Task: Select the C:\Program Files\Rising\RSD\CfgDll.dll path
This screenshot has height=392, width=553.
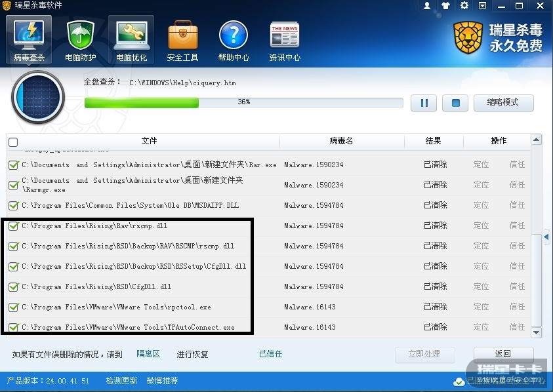Action: click(96, 287)
